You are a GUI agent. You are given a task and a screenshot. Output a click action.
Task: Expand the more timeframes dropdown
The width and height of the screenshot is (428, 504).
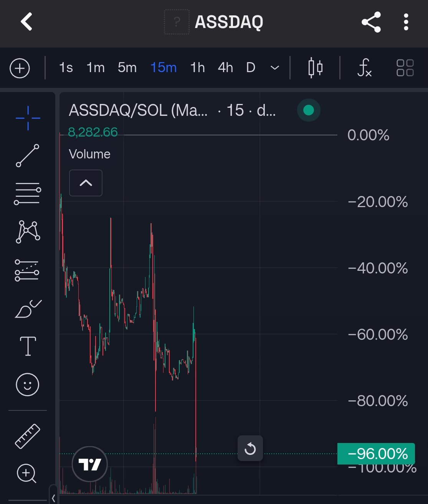pyautogui.click(x=274, y=68)
